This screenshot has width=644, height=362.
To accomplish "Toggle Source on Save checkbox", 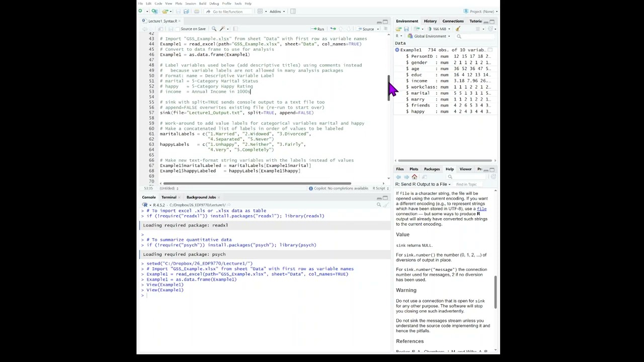I will [178, 29].
